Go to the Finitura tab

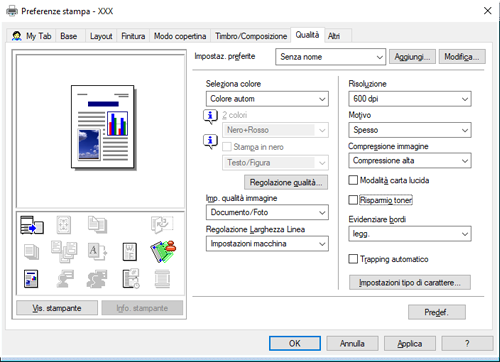point(133,36)
